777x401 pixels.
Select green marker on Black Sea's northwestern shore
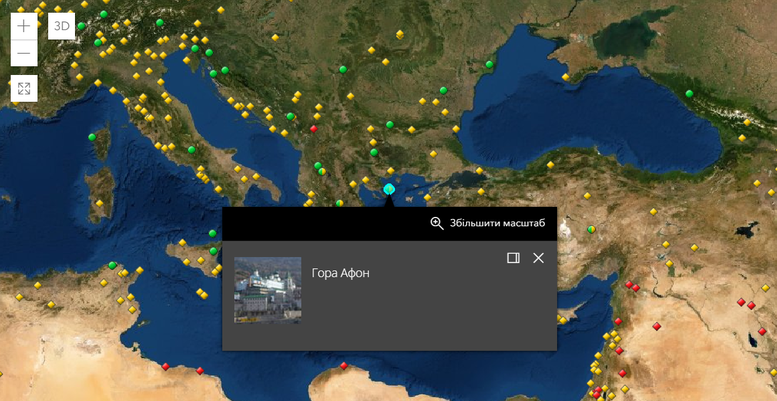pos(489,64)
